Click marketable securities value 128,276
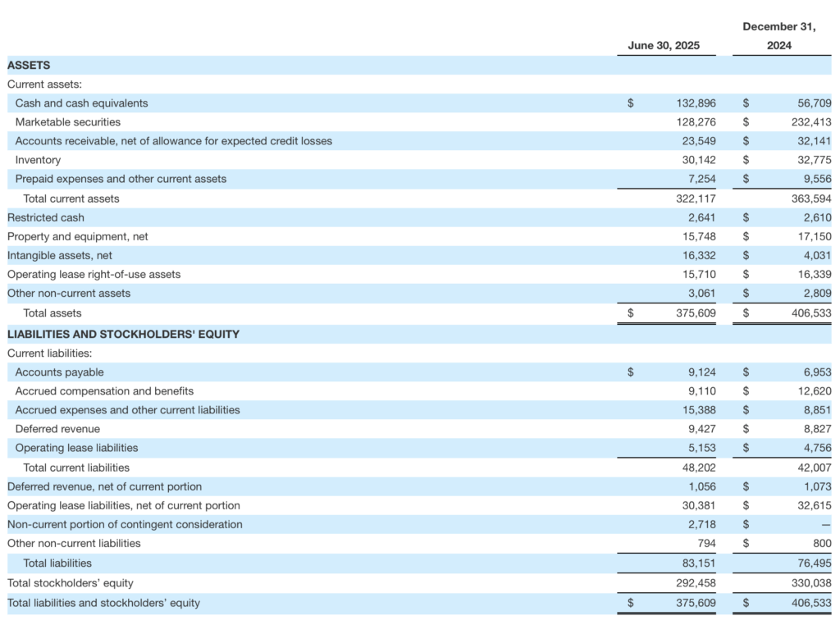The height and width of the screenshot is (625, 840). 696,122
